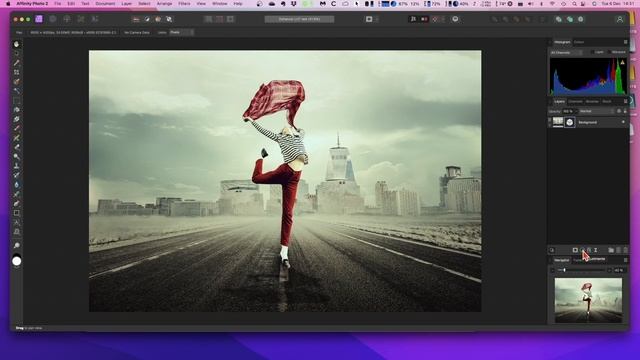Screen dimensions: 640x360
Task: Switch to the Develop Persona
Action: click(67, 19)
